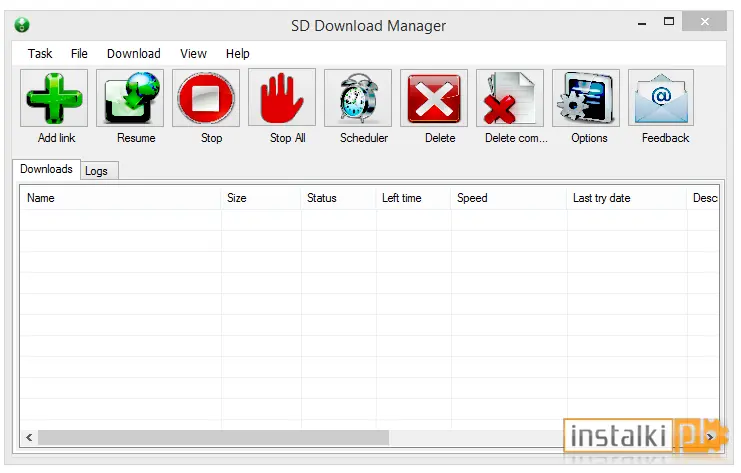Maximize the SD Download Manager window
This screenshot has height=473, width=741.
669,22
